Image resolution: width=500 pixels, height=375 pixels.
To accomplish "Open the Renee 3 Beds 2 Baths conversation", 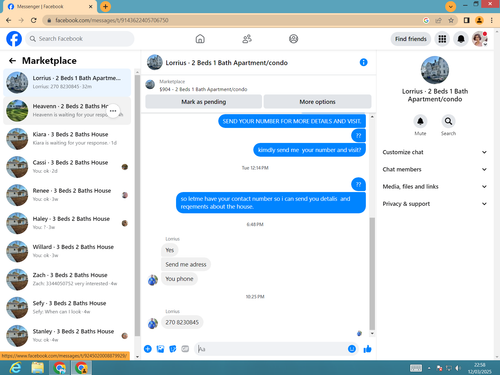I will click(x=67, y=195).
